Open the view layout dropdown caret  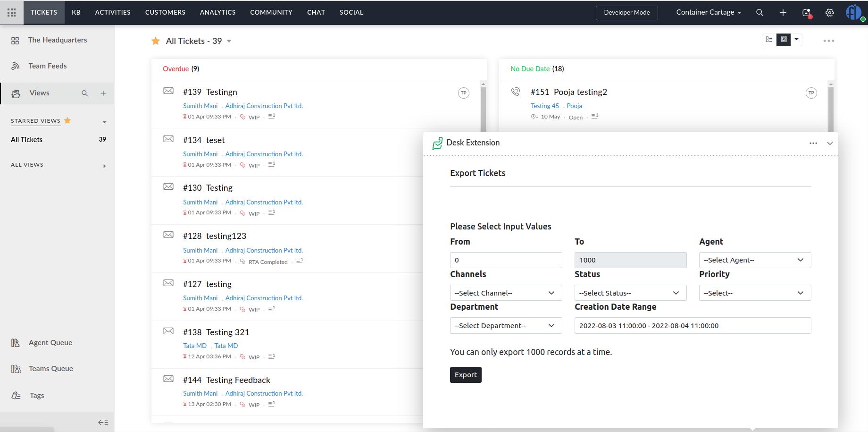click(796, 40)
